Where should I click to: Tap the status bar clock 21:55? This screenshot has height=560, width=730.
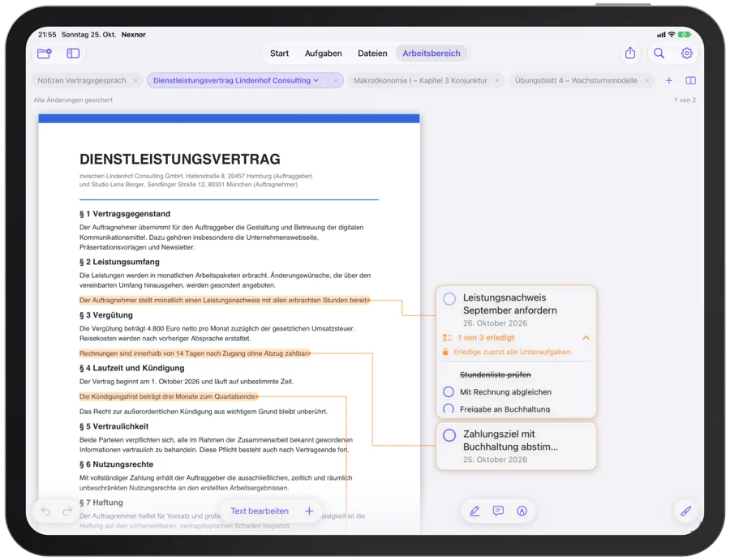pos(47,34)
